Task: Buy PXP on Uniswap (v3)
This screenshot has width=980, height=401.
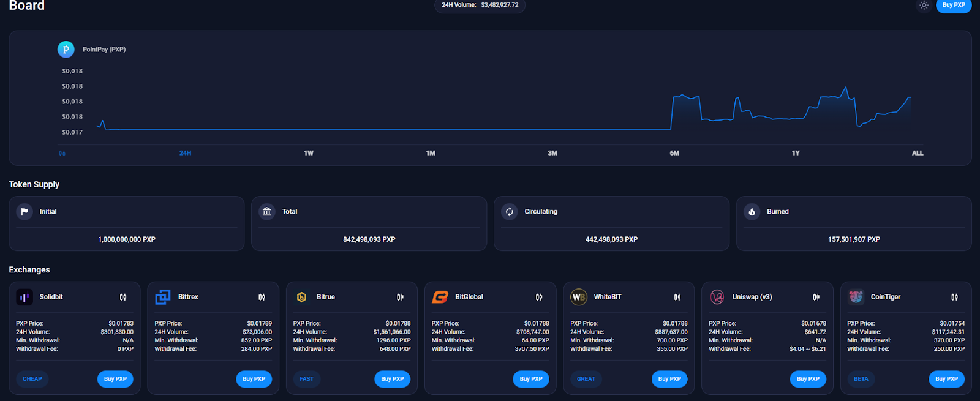Action: (x=808, y=379)
